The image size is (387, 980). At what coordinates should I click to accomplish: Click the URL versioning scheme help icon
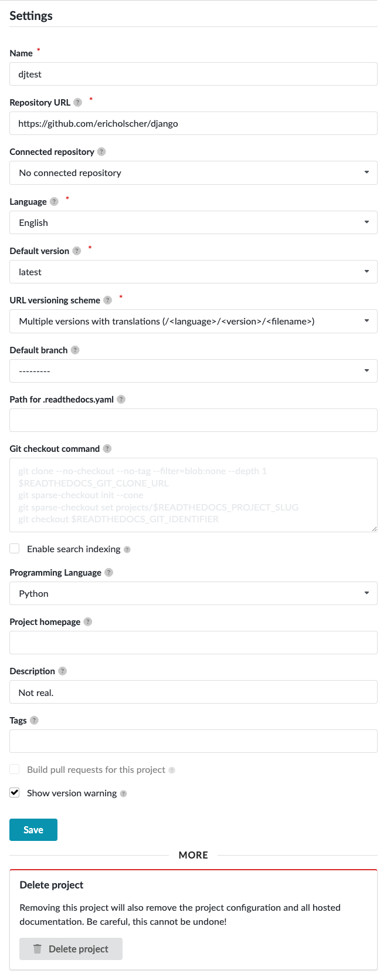point(107,300)
